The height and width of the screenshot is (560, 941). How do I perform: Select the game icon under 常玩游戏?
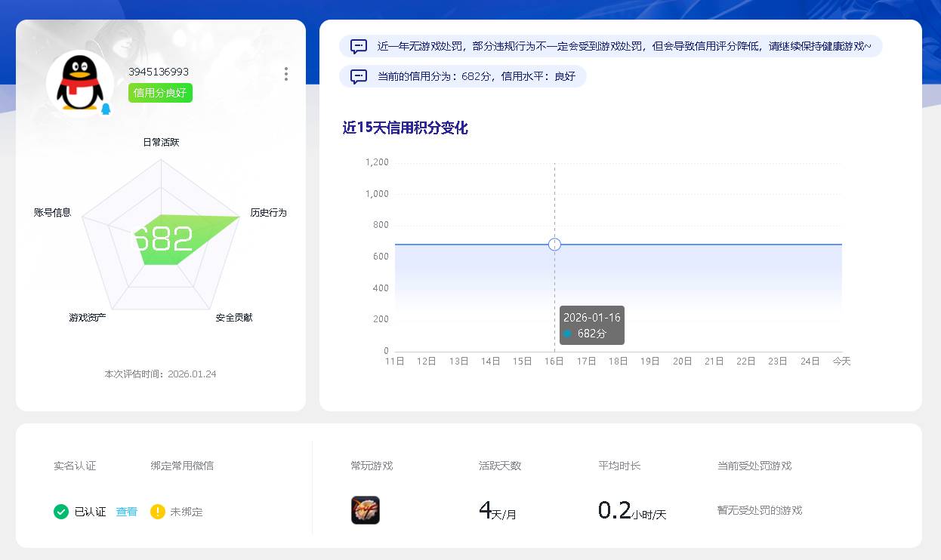click(x=366, y=509)
